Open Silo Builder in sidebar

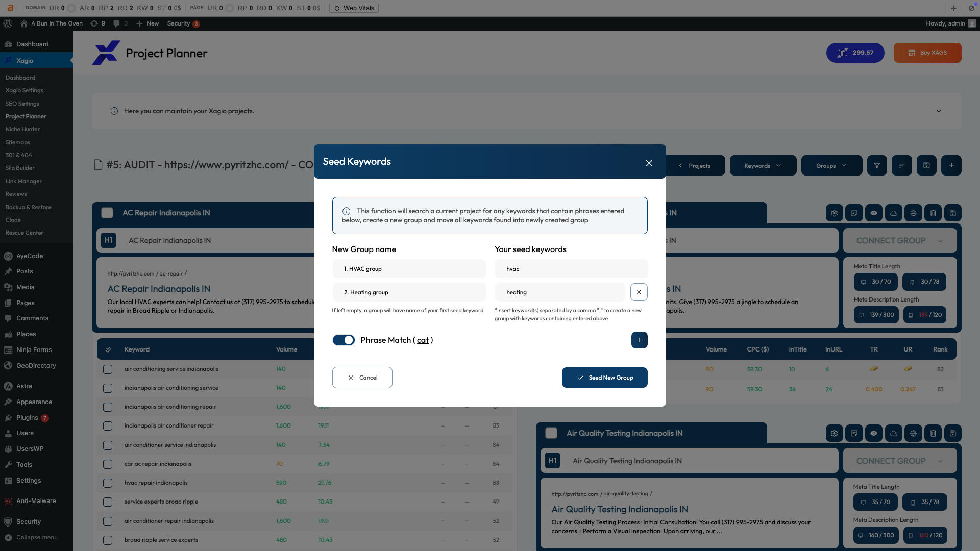click(x=20, y=168)
